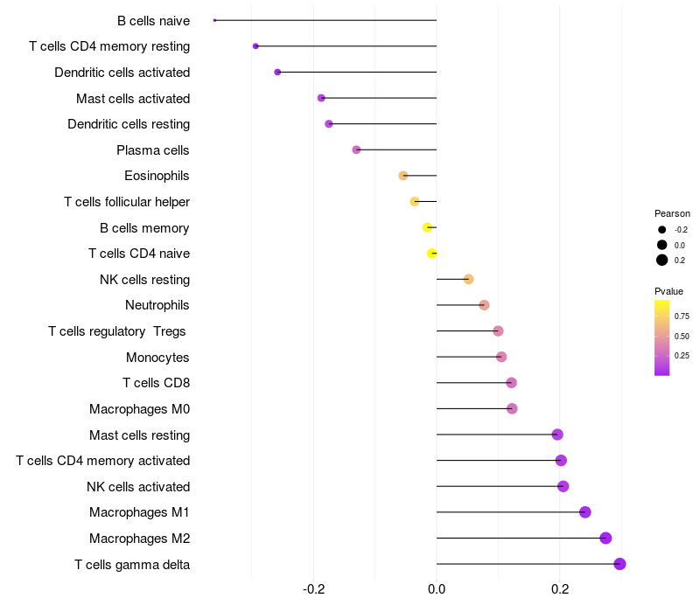Select the yellow T cells CD4 naive dot
The height and width of the screenshot is (612, 700).
(x=431, y=254)
